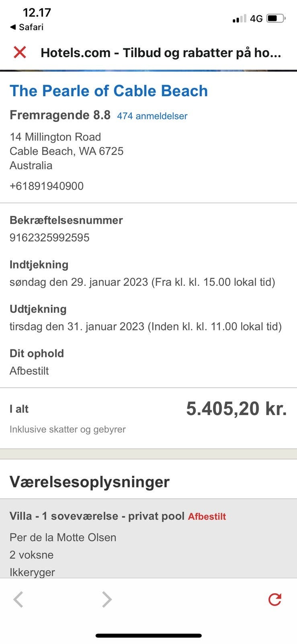Viewport: 297px width, 644px height.
Task: Select confirmation number 9162325992595
Action: coord(49,237)
